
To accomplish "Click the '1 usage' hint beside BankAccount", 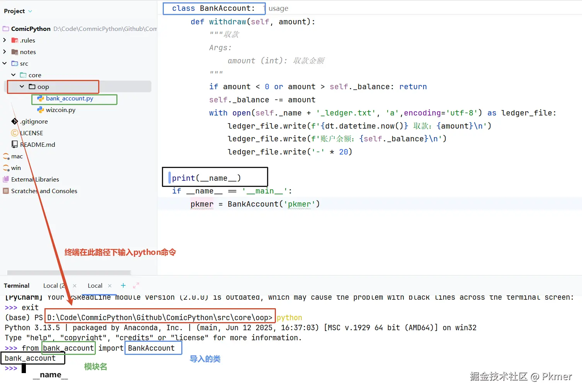I will pyautogui.click(x=276, y=8).
